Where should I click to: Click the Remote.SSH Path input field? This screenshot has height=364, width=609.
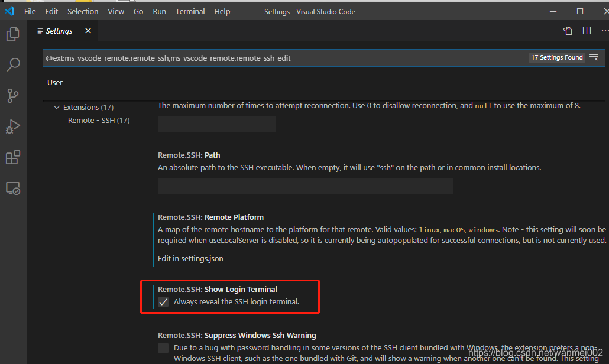coord(305,186)
